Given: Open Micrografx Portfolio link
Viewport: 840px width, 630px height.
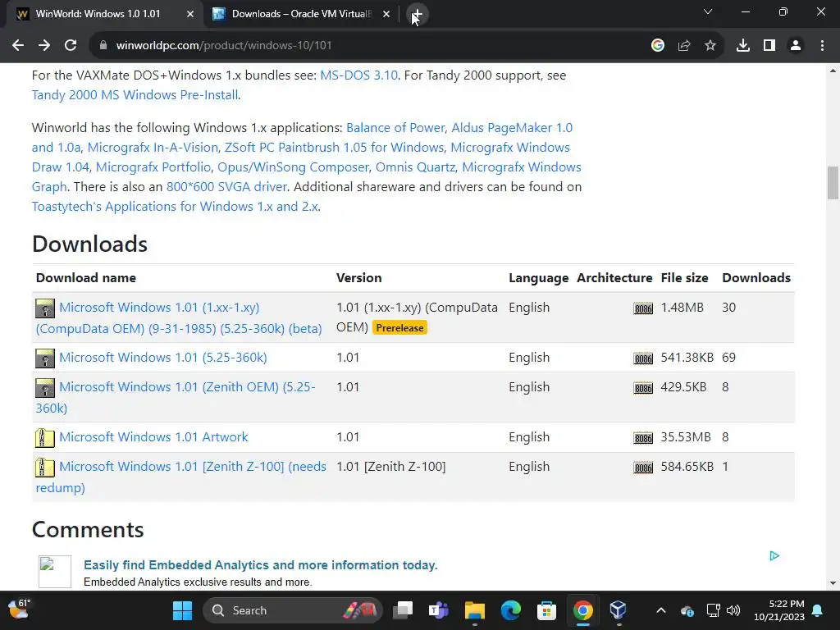Looking at the screenshot, I should coord(153,167).
